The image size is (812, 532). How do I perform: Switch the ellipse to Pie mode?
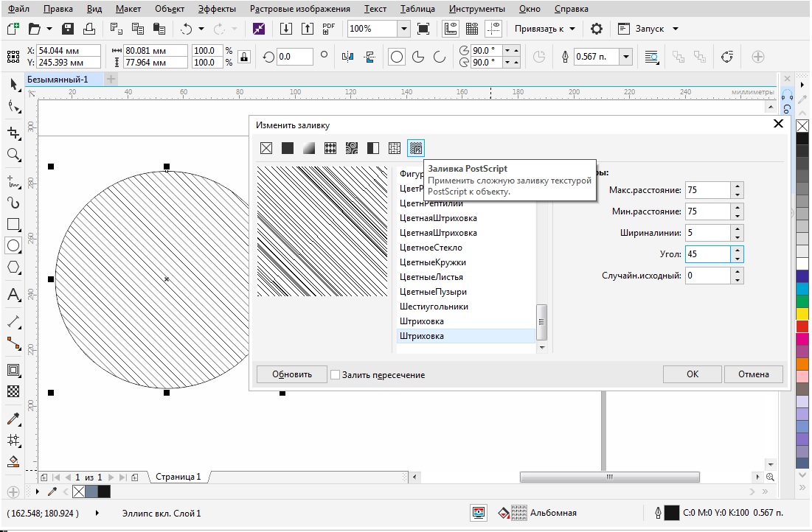coord(418,57)
